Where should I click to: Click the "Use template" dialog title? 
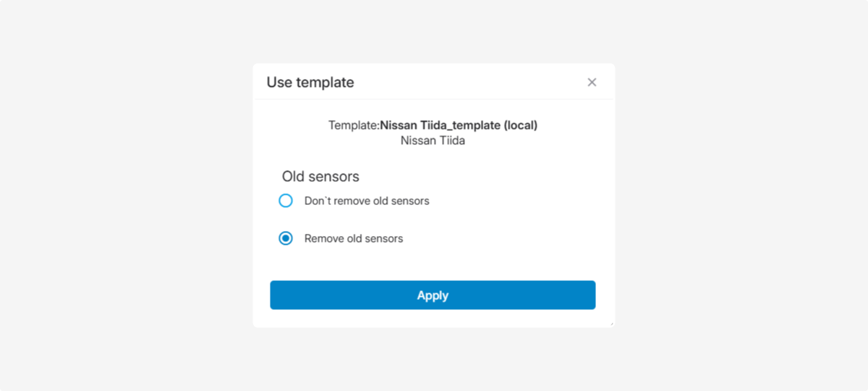pyautogui.click(x=310, y=83)
